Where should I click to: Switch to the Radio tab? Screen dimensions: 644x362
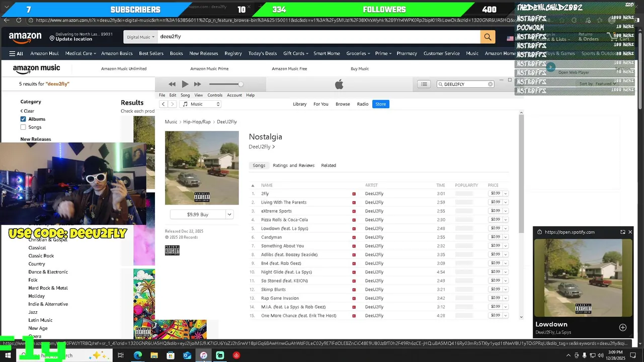tap(363, 104)
